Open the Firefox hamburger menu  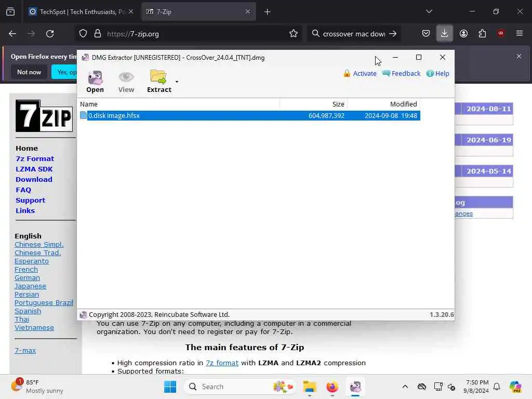[x=520, y=33]
